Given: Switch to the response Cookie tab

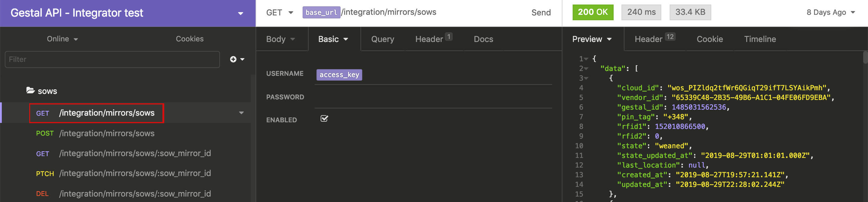Looking at the screenshot, I should [x=709, y=39].
